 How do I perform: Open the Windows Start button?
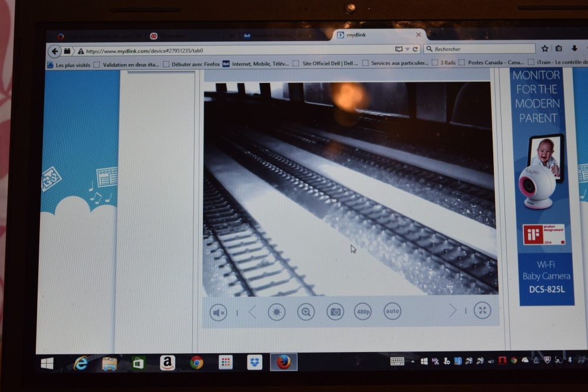tap(47, 364)
